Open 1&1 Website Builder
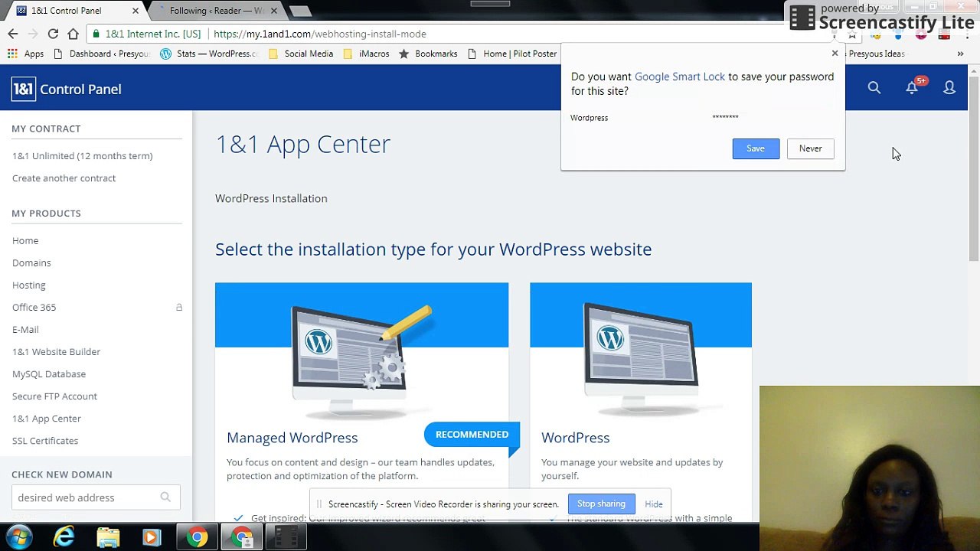This screenshot has height=551, width=980. 56,352
